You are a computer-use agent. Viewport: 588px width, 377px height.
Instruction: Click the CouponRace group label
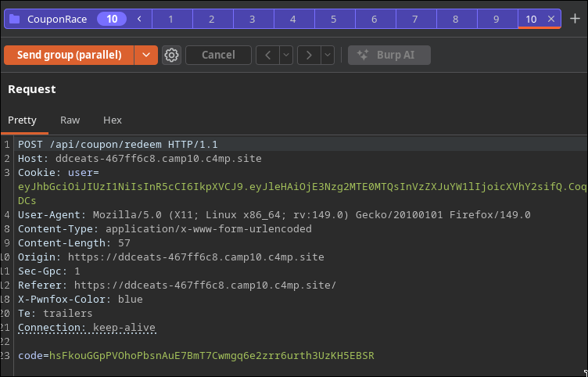(57, 19)
